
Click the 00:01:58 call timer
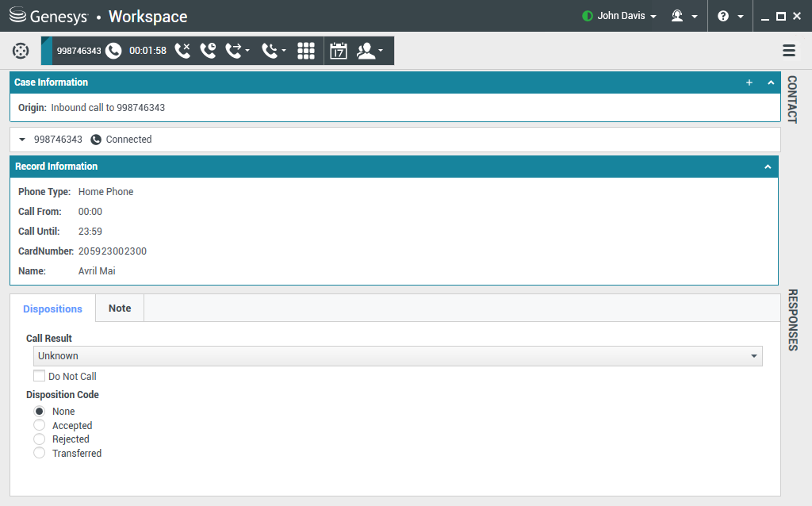(x=147, y=51)
